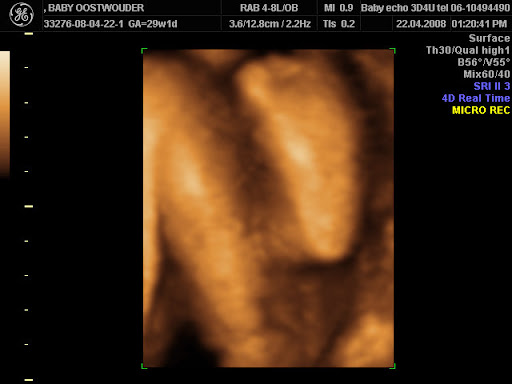Click the 3.6/12.8cm / 2.2Hz depth readout
The width and height of the screenshot is (512, 384).
point(270,24)
